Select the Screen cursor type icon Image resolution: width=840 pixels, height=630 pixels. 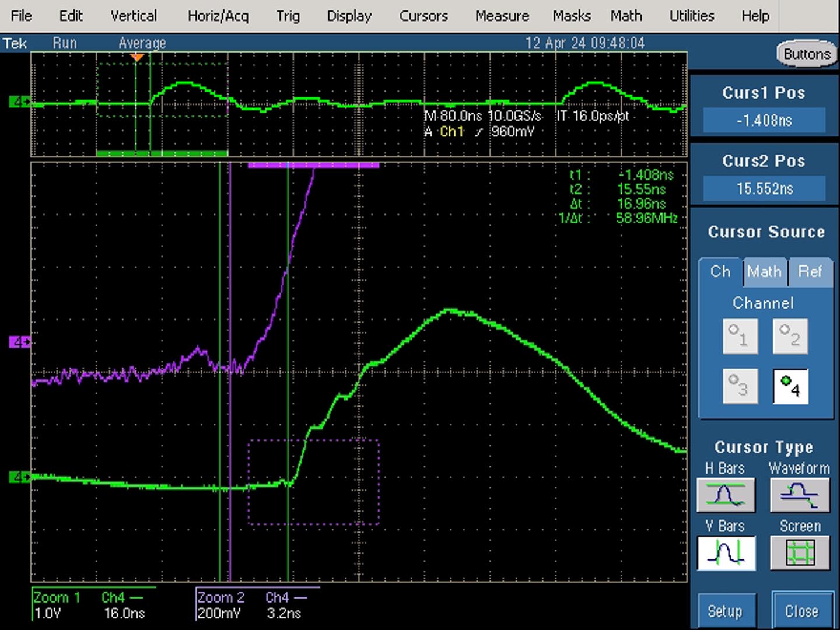pos(800,552)
